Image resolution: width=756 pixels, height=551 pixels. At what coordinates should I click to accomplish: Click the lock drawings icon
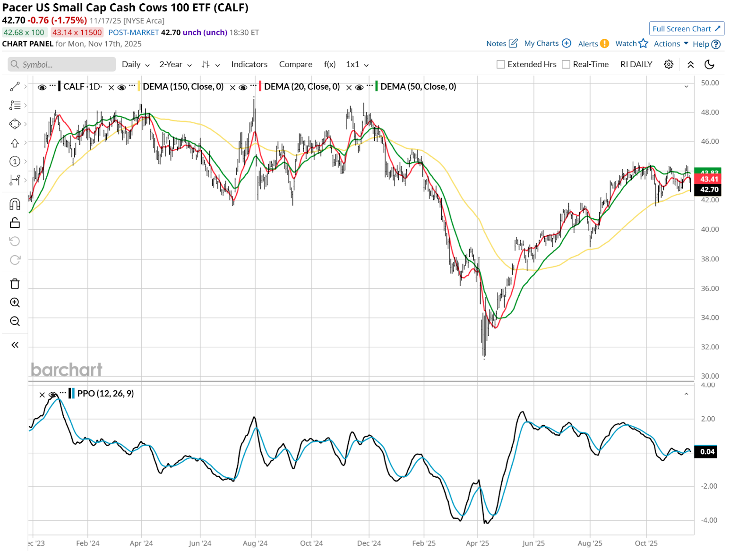[15, 223]
